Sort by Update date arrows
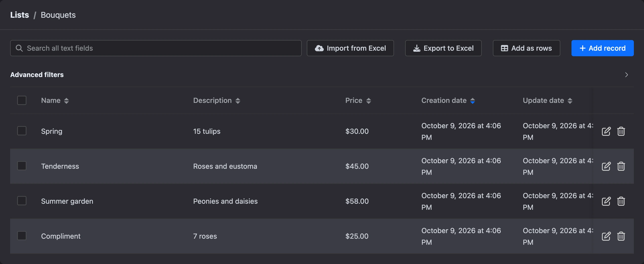Viewport: 644px width, 264px height. point(570,101)
